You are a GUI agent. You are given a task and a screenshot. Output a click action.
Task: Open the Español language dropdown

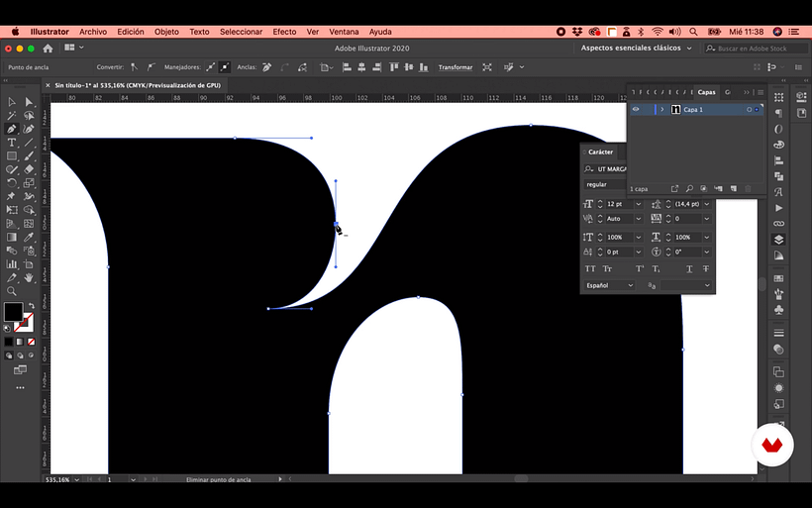click(x=608, y=285)
